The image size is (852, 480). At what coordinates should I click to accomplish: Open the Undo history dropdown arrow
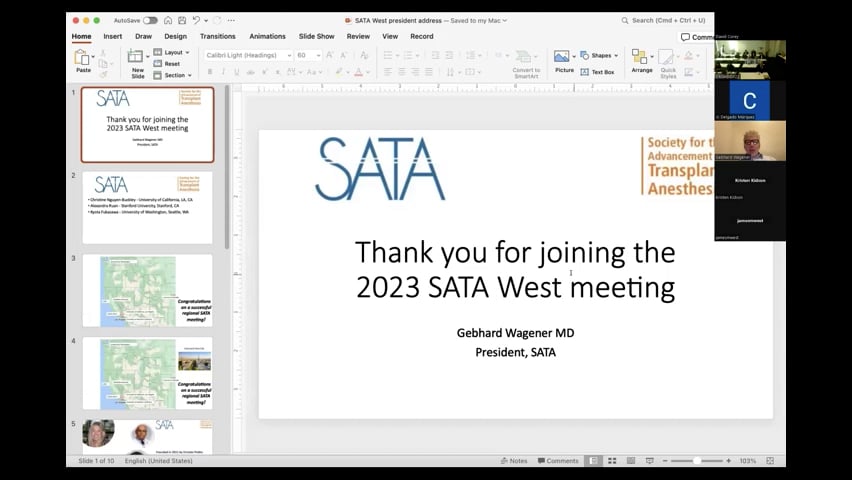(x=206, y=21)
